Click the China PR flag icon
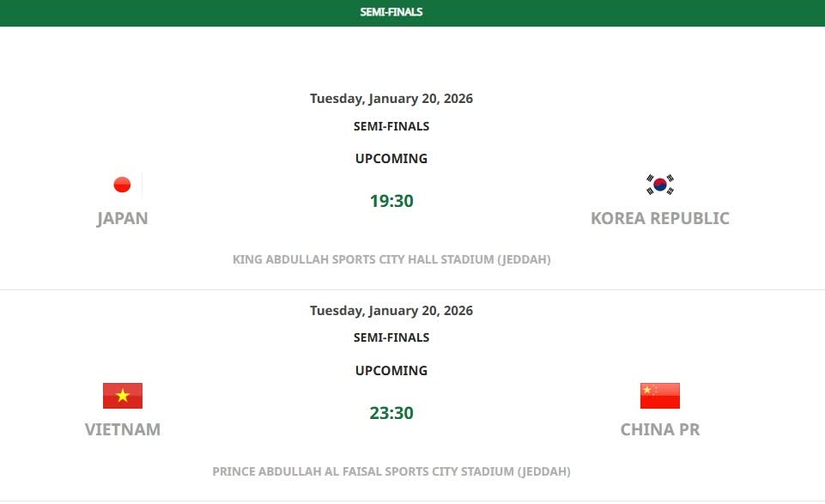825x504 pixels. (x=659, y=396)
